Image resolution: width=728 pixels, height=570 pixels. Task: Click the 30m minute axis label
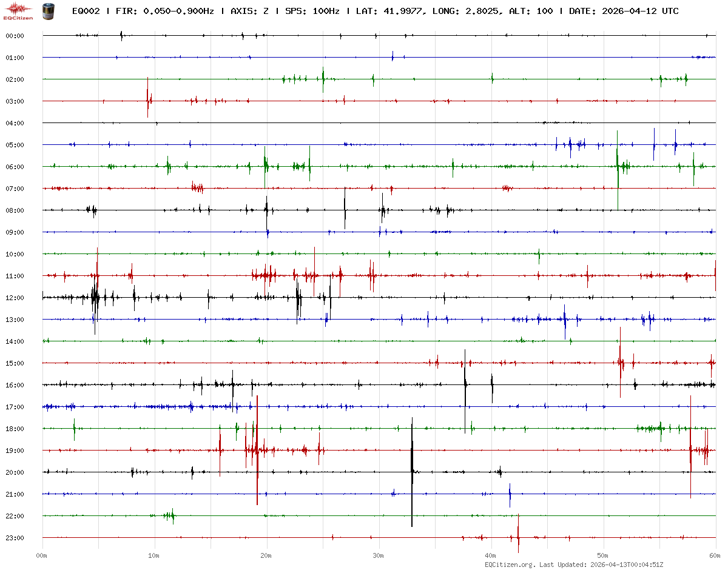(379, 555)
